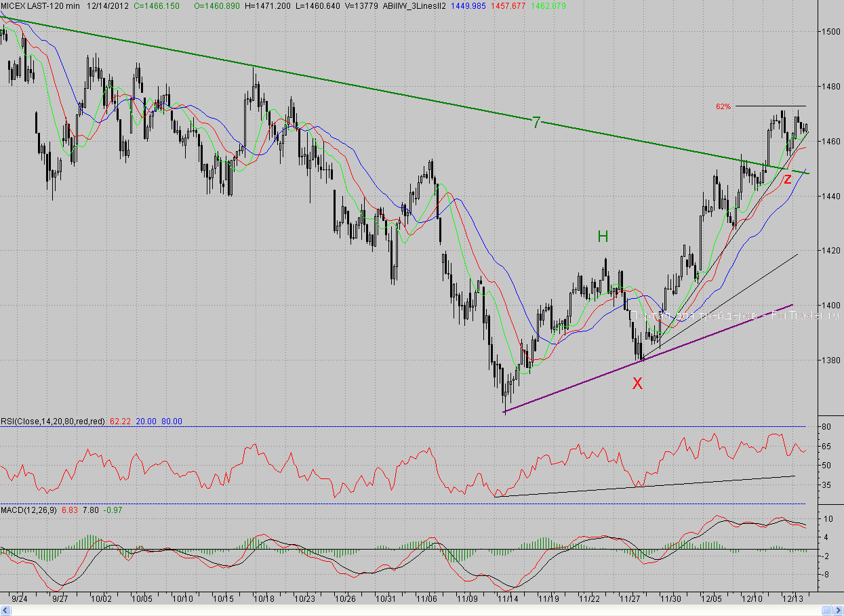Click the green trendline label 7

(x=536, y=123)
